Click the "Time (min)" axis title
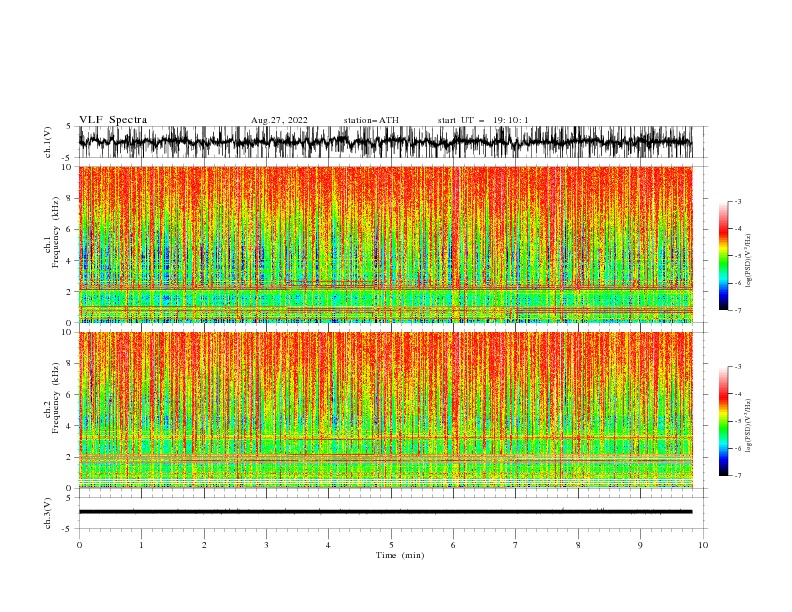Viewport: 792px width, 612px height. [400, 555]
